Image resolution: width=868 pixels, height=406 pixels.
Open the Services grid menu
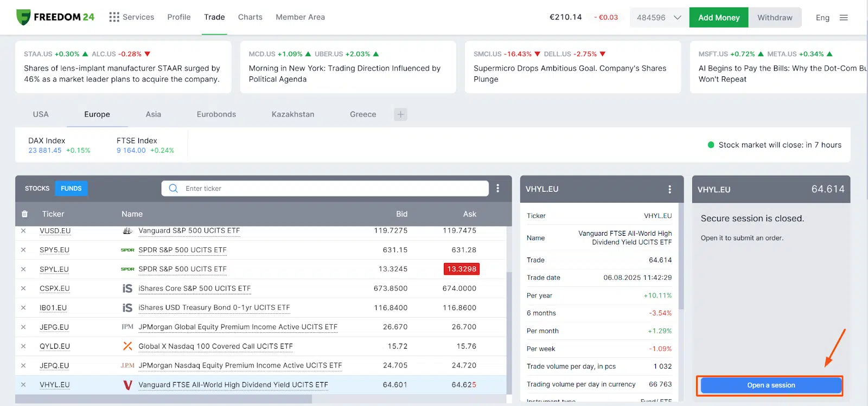point(131,17)
